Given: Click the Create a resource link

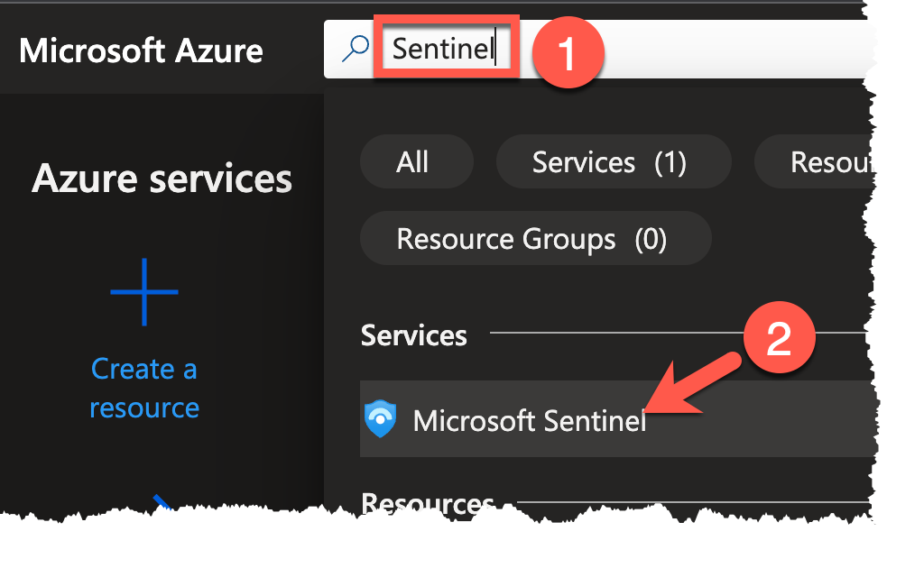Looking at the screenshot, I should [143, 388].
